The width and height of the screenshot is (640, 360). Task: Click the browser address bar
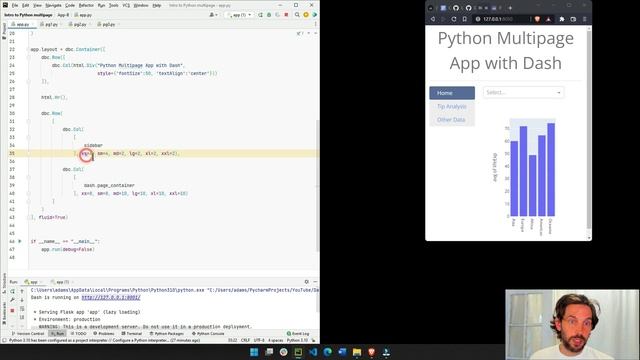click(502, 19)
